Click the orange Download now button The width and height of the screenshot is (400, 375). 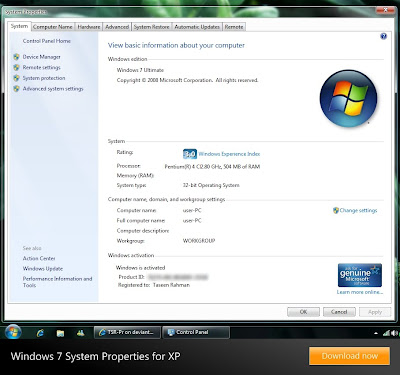coord(349,356)
